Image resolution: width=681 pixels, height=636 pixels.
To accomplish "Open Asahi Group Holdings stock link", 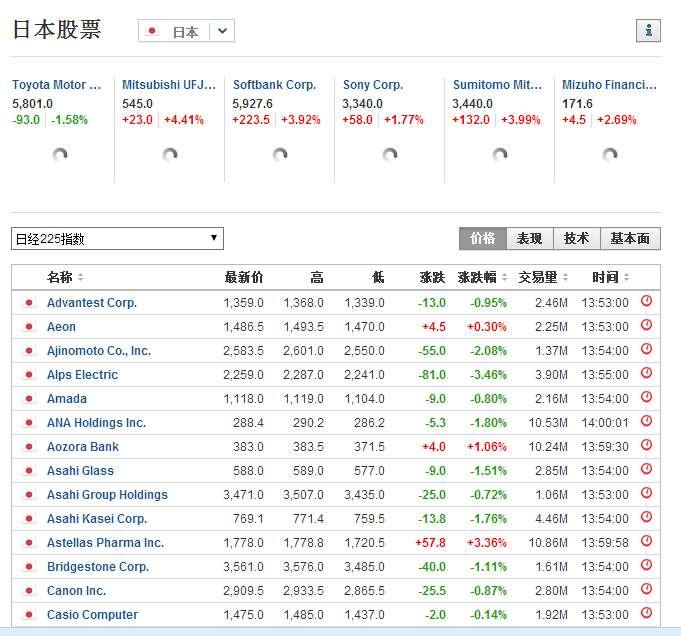I will [x=107, y=495].
